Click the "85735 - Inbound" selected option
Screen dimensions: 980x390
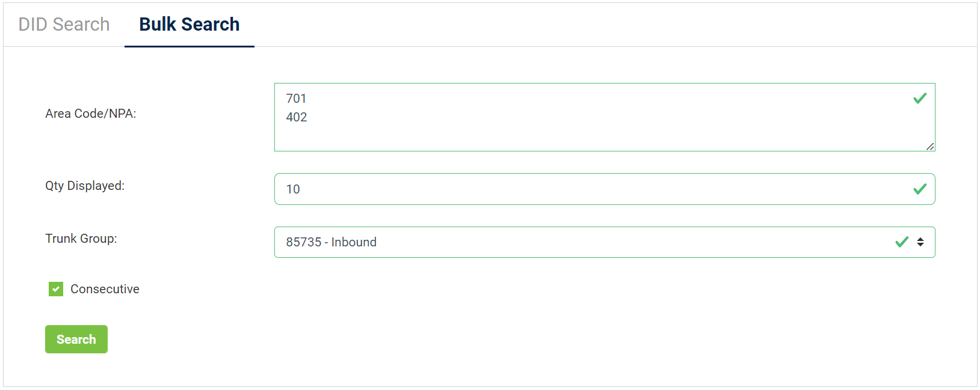tap(331, 242)
